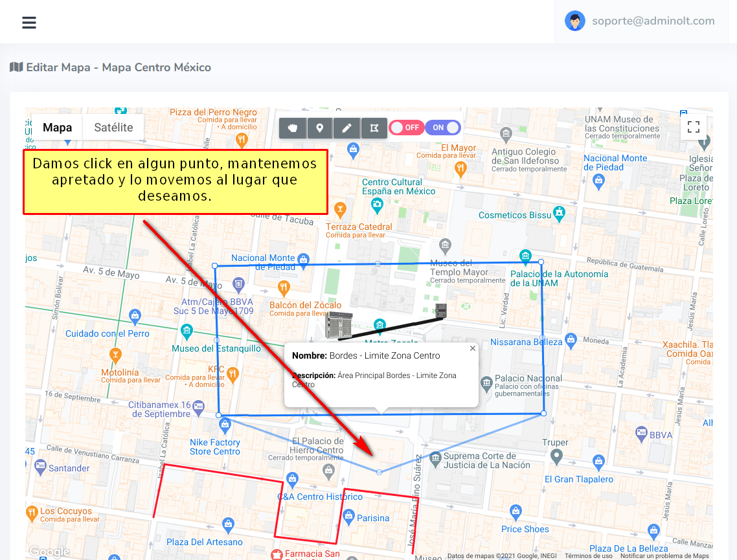Select the polygon area tool
The height and width of the screenshot is (560, 737).
pos(374,128)
